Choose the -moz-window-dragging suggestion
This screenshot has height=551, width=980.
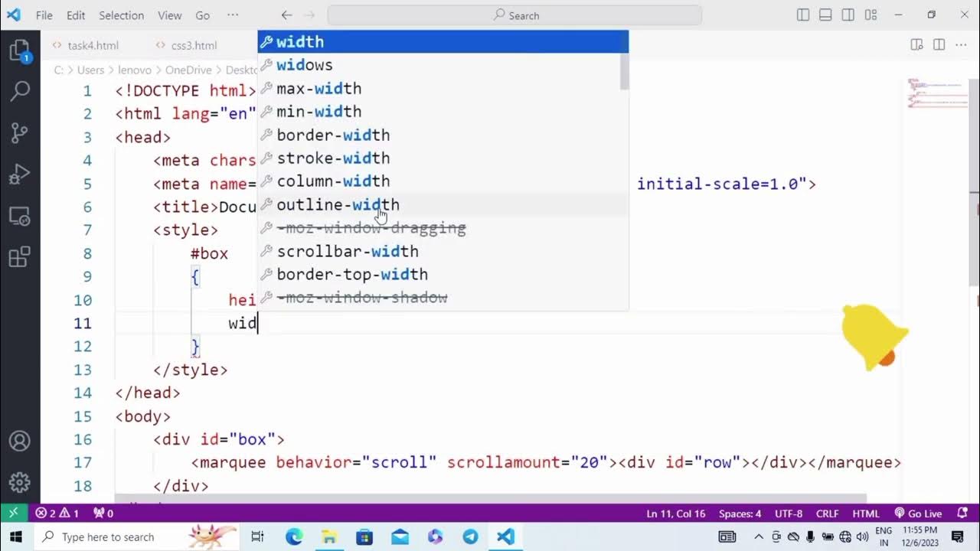point(443,228)
